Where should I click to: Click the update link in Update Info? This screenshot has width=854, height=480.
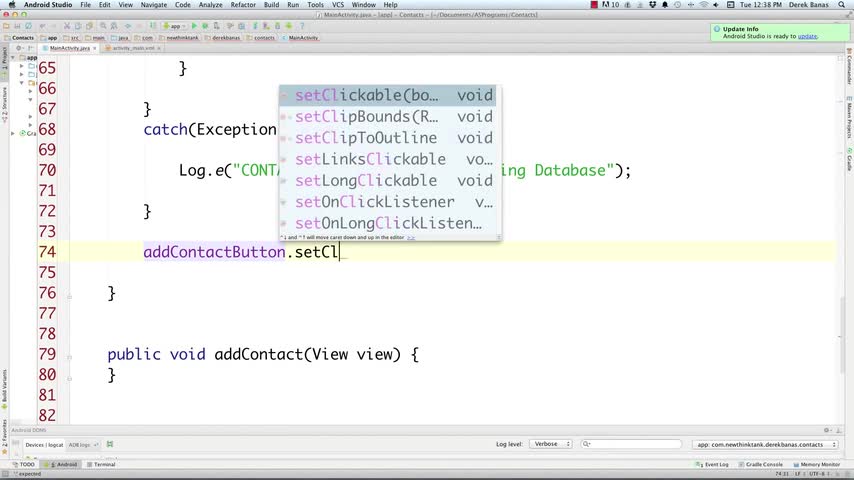point(807,36)
